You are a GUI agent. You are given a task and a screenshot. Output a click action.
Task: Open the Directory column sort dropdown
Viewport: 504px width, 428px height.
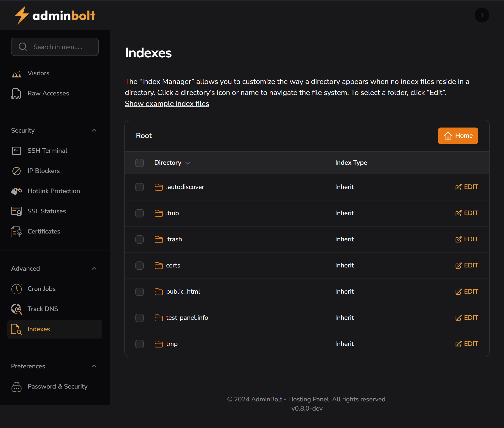(188, 163)
